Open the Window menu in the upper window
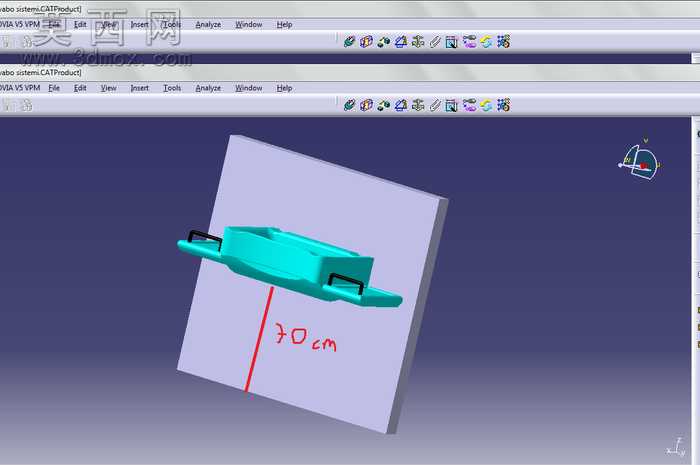 (249, 25)
